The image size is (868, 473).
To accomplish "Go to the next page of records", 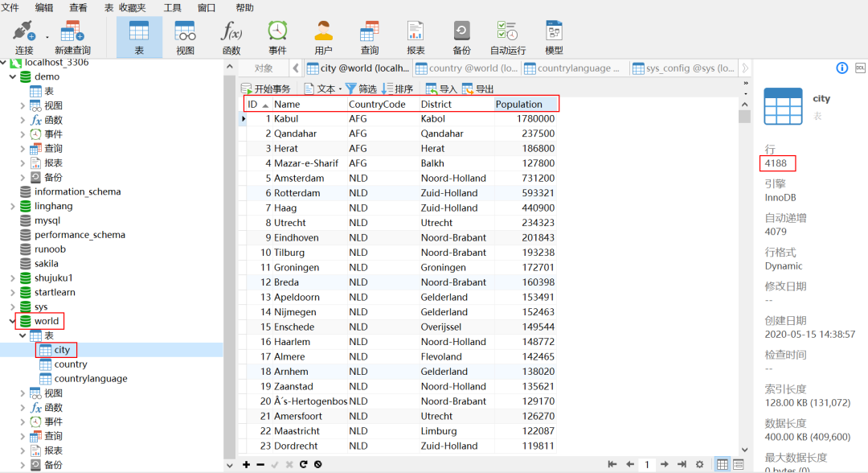I will 665,464.
